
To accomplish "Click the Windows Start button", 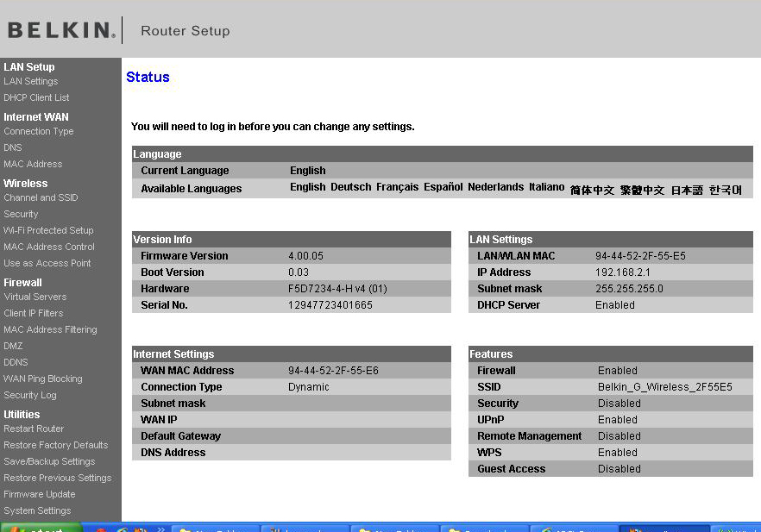I will tap(41, 528).
